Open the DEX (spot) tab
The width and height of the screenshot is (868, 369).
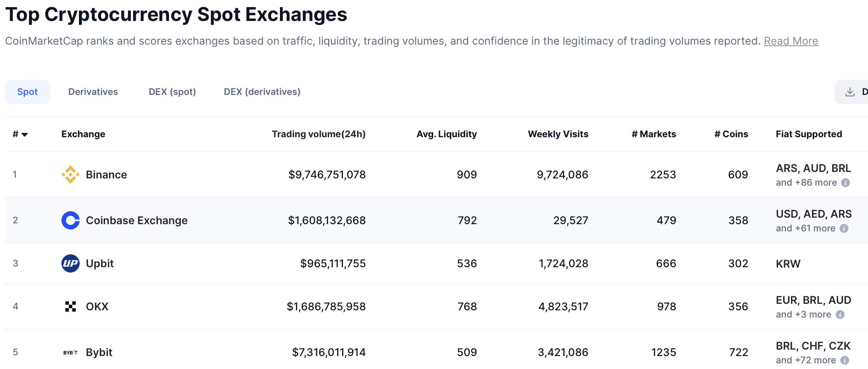[x=172, y=91]
